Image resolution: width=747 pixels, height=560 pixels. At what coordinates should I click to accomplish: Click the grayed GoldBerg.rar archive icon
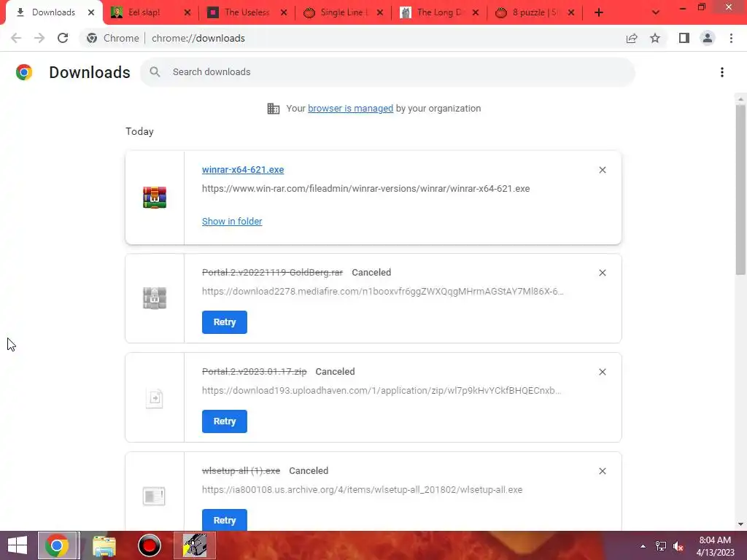pos(155,298)
